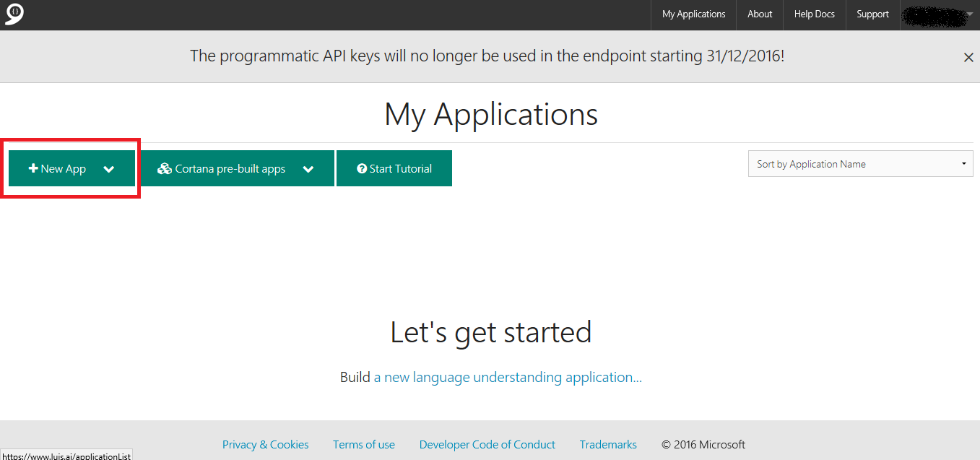Click the LUIS logo icon
The image size is (980, 460).
[x=14, y=14]
